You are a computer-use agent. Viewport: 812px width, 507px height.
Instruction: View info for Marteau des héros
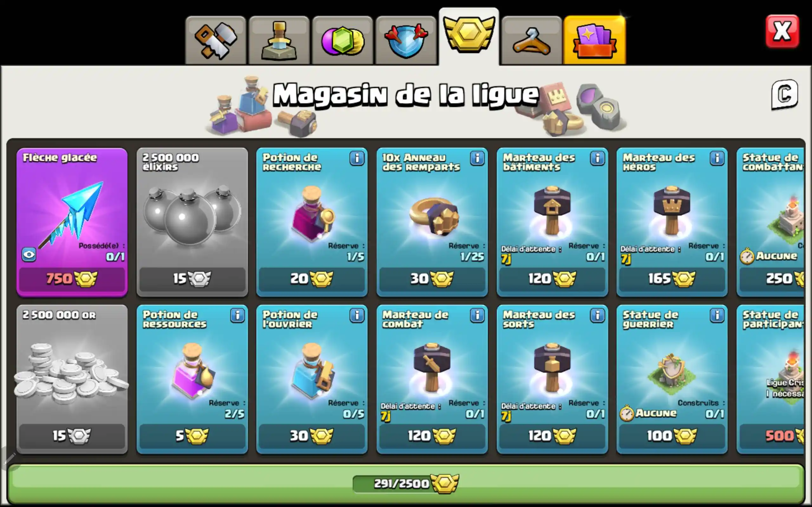pyautogui.click(x=717, y=158)
